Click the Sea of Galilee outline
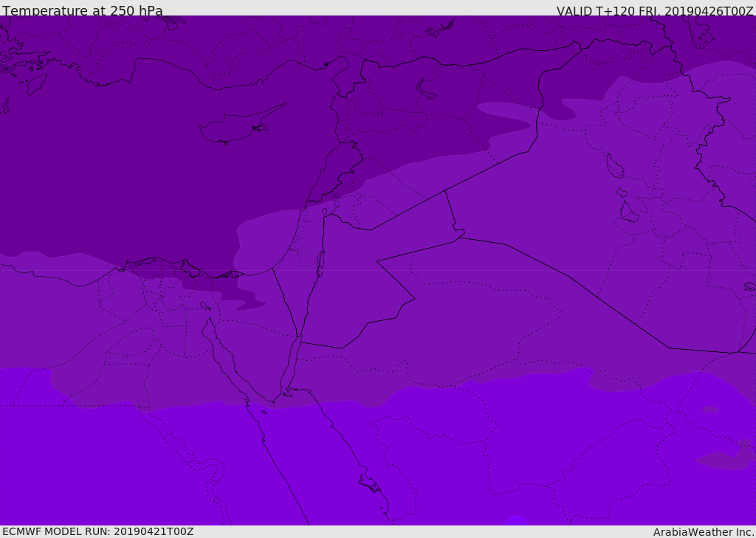 click(325, 212)
